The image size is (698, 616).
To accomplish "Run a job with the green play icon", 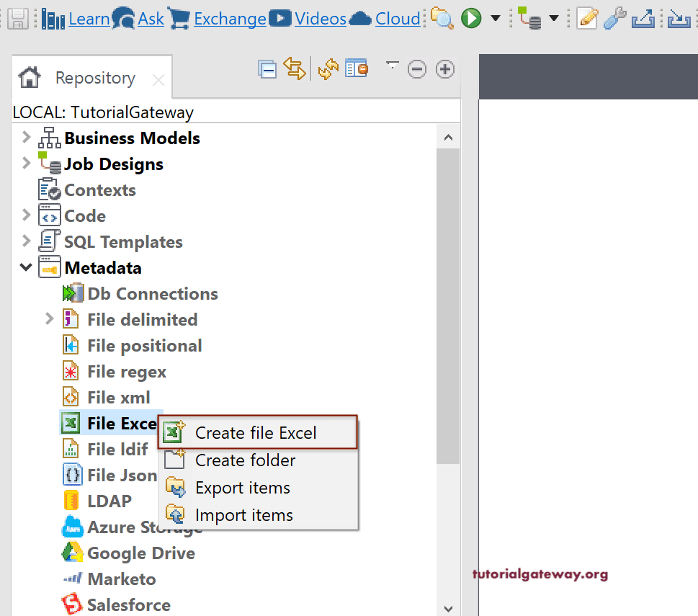I will click(x=470, y=17).
